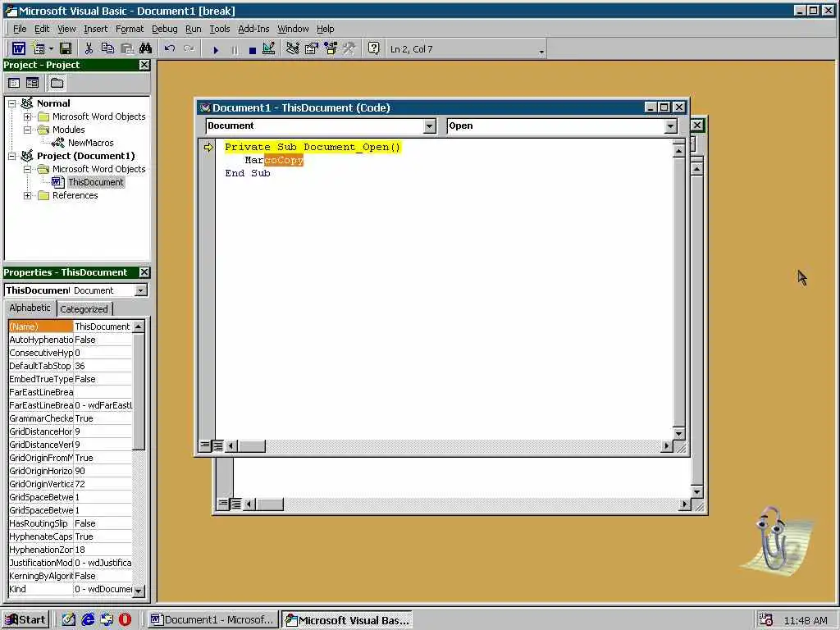Switch Document1 code window to Full Module View
The image size is (840, 630).
tap(217, 445)
